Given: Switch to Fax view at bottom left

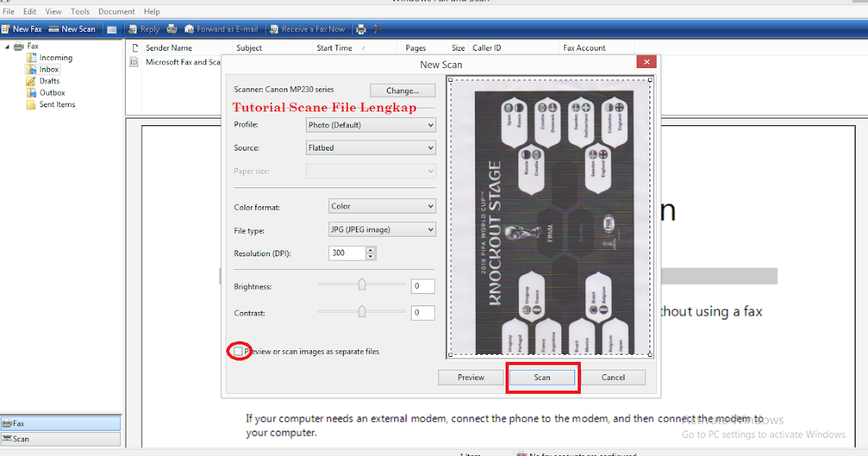Looking at the screenshot, I should [x=61, y=423].
